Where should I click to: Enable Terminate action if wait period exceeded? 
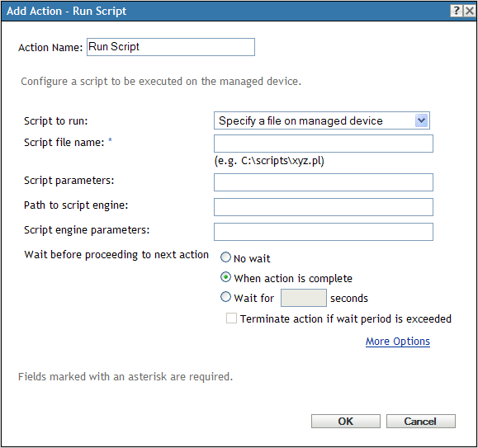[x=231, y=318]
